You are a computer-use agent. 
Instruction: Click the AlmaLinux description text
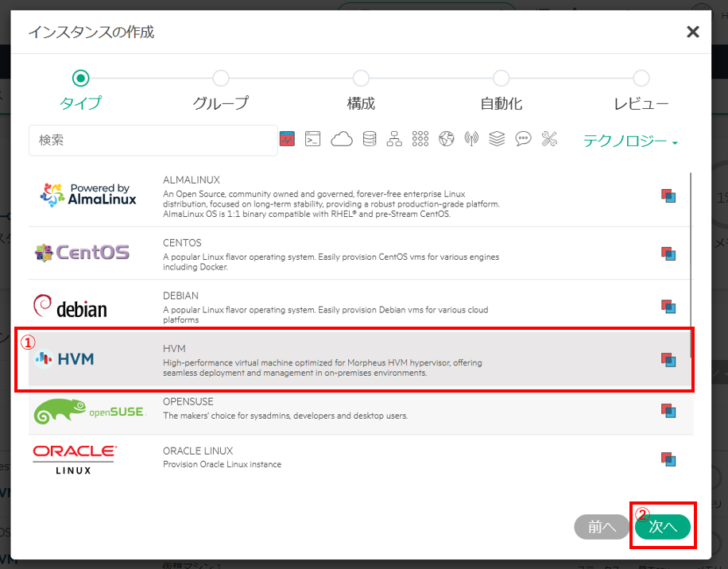pos(331,204)
